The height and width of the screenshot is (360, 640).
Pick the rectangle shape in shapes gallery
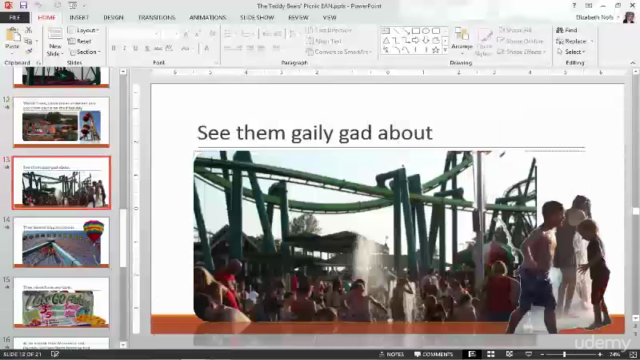pos(416,31)
